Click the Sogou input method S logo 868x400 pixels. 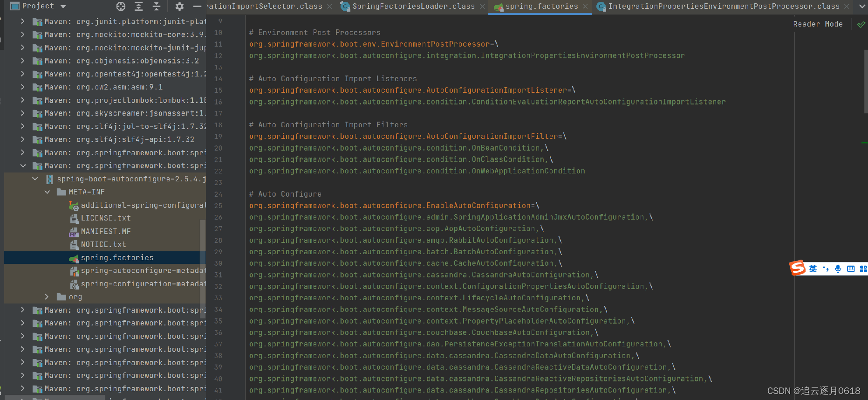click(x=797, y=268)
